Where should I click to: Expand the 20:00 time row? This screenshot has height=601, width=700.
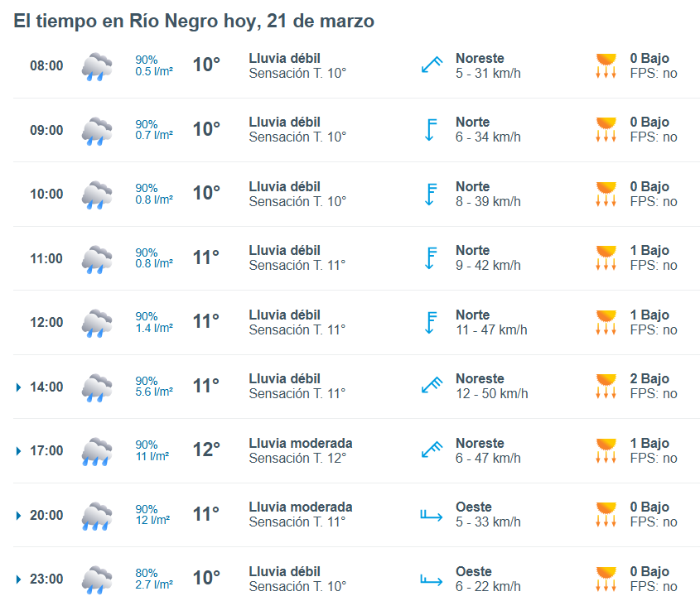pos(19,516)
